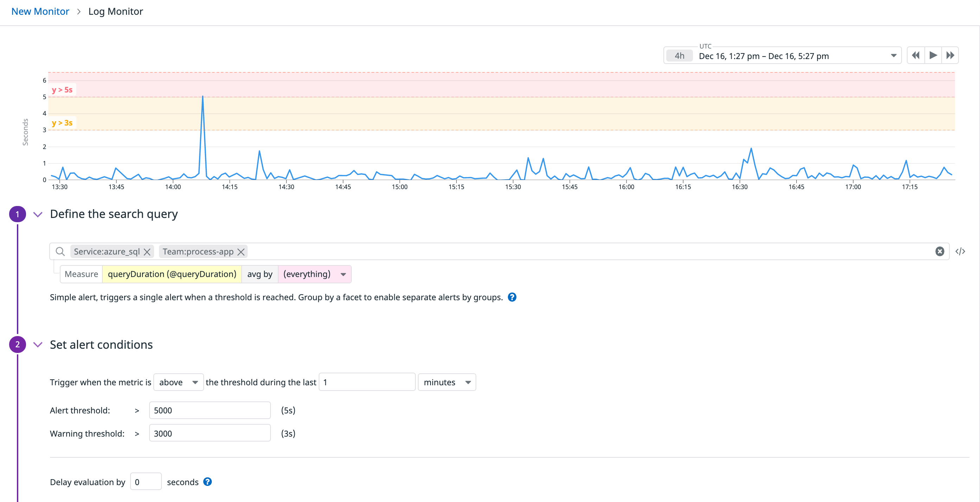
Task: Open the avg by (everything) dropdown
Action: click(314, 274)
